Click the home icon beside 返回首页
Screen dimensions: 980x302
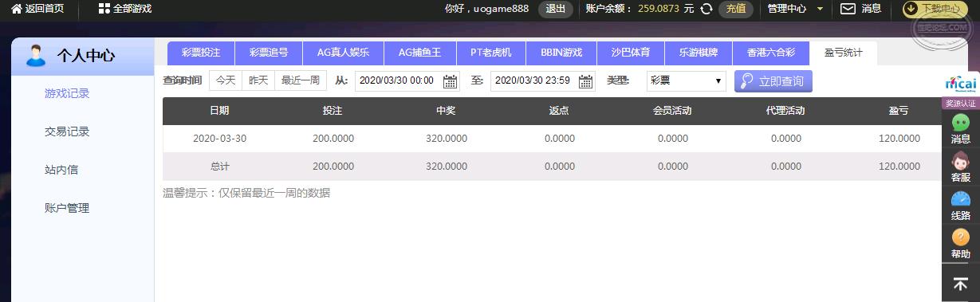17,9
